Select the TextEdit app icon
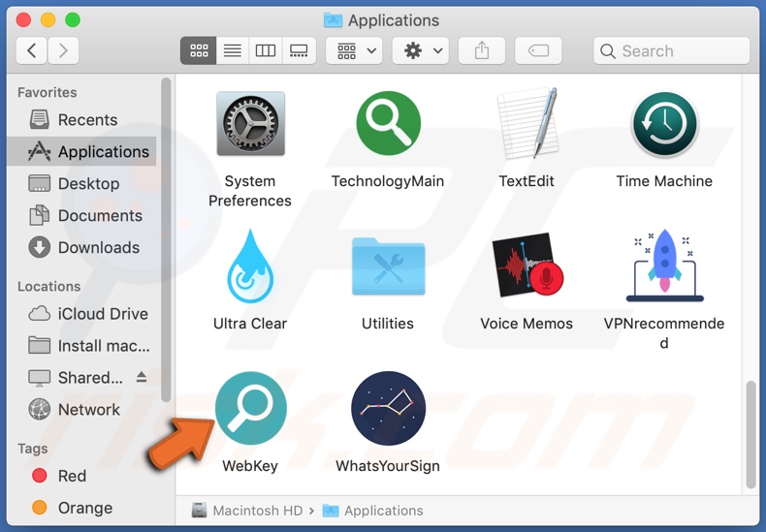This screenshot has width=766, height=532. pos(527,123)
